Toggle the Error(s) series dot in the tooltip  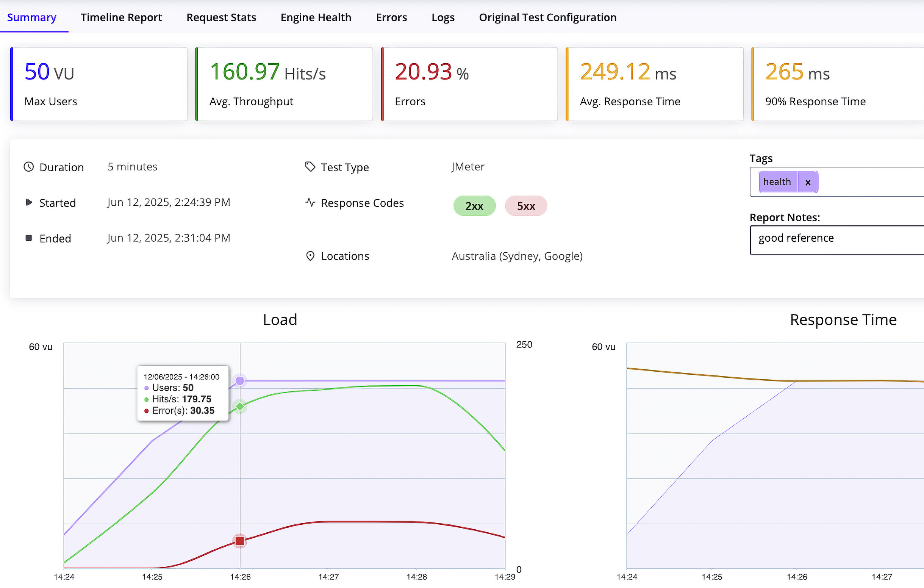147,410
